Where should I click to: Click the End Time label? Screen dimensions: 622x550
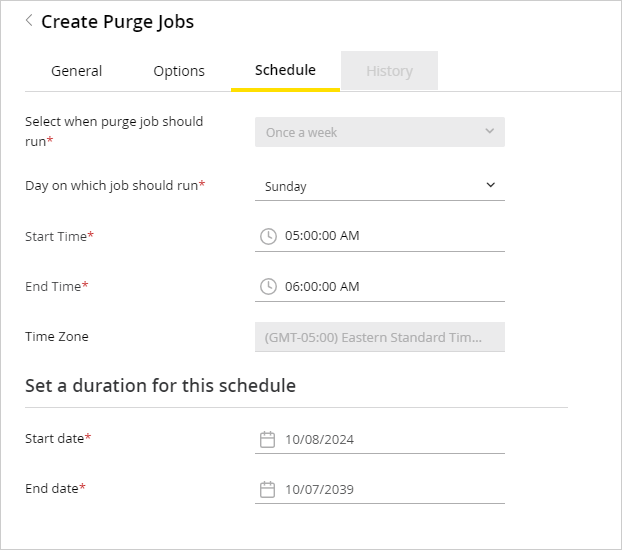57,287
